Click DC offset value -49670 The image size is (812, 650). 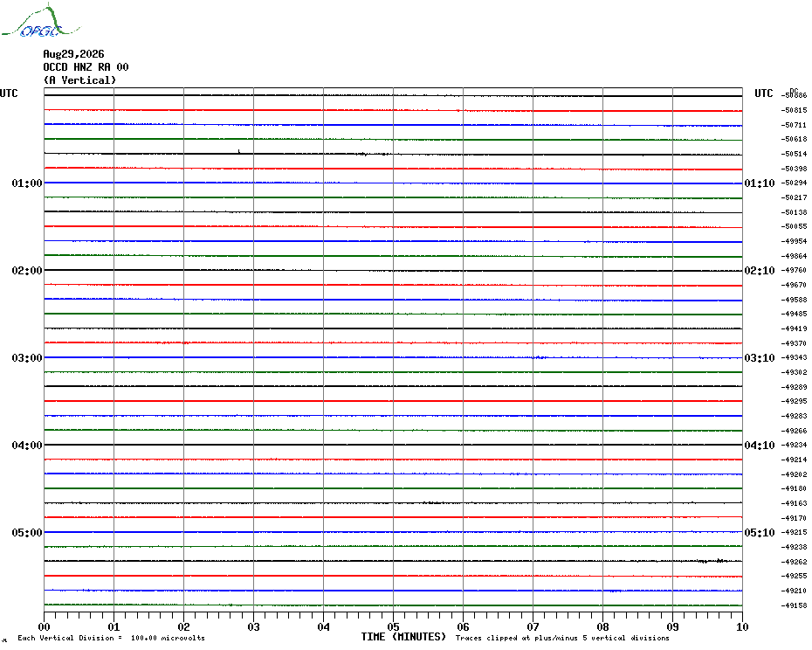795,285
